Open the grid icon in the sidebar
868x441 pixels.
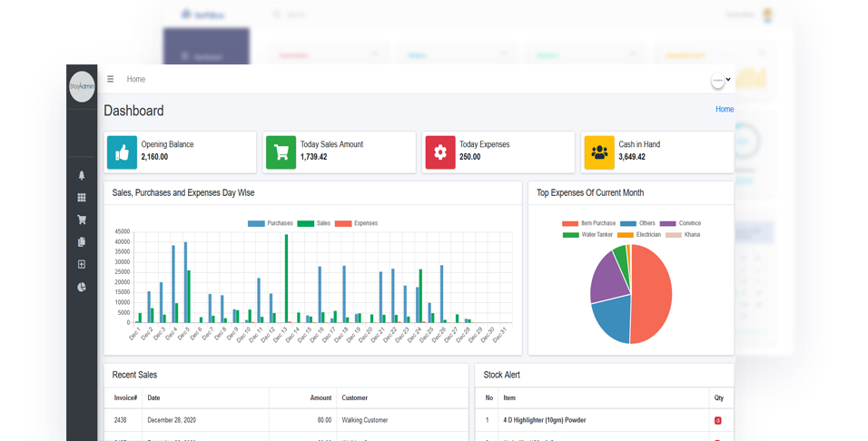pos(82,197)
